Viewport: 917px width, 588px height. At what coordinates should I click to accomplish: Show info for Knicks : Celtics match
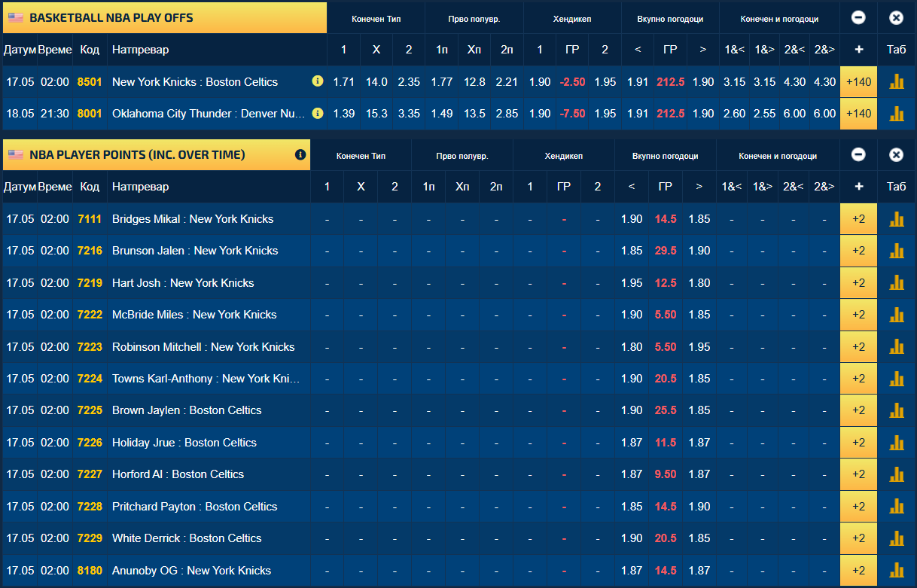click(318, 81)
